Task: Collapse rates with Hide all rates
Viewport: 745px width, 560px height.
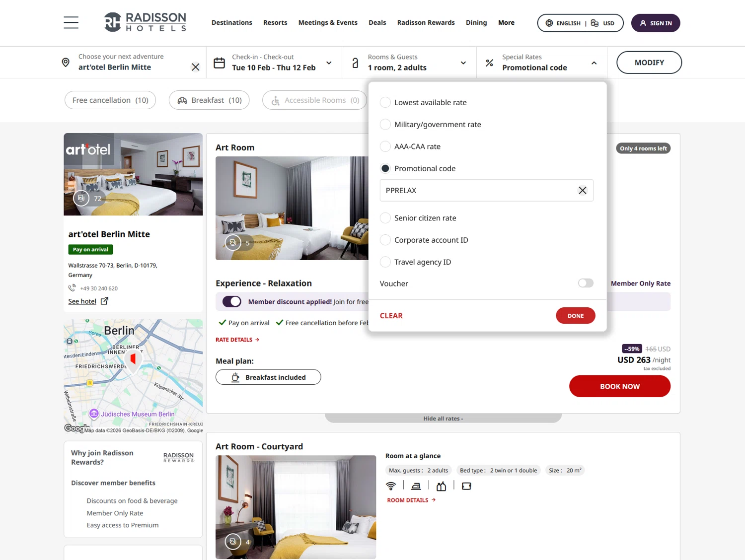Action: pyautogui.click(x=443, y=419)
